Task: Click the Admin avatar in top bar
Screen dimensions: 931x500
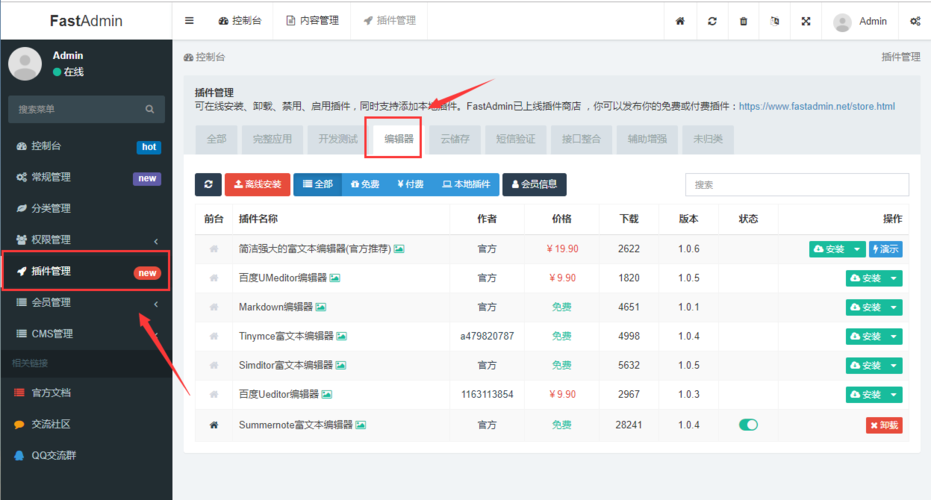Action: click(842, 22)
